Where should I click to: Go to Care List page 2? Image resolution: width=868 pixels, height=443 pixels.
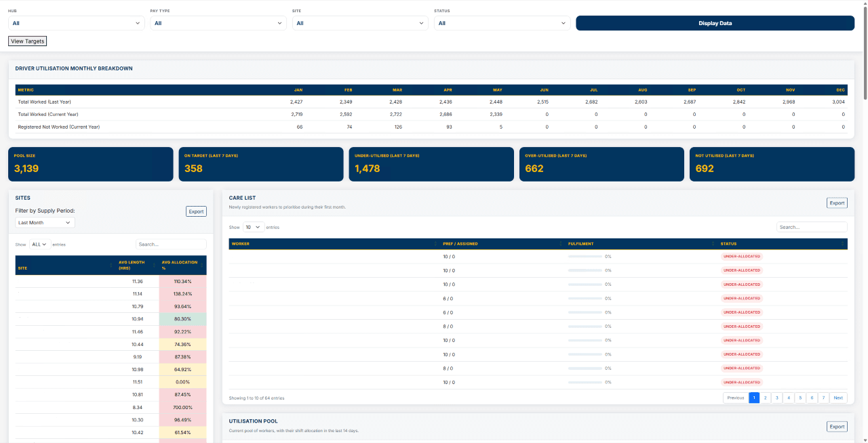[x=765, y=398]
